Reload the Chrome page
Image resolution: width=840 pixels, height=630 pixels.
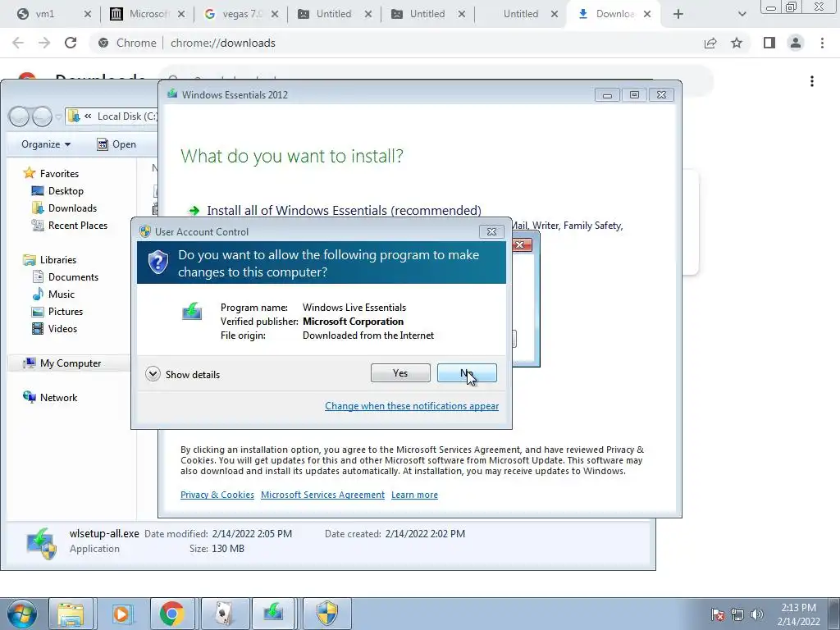(71, 43)
